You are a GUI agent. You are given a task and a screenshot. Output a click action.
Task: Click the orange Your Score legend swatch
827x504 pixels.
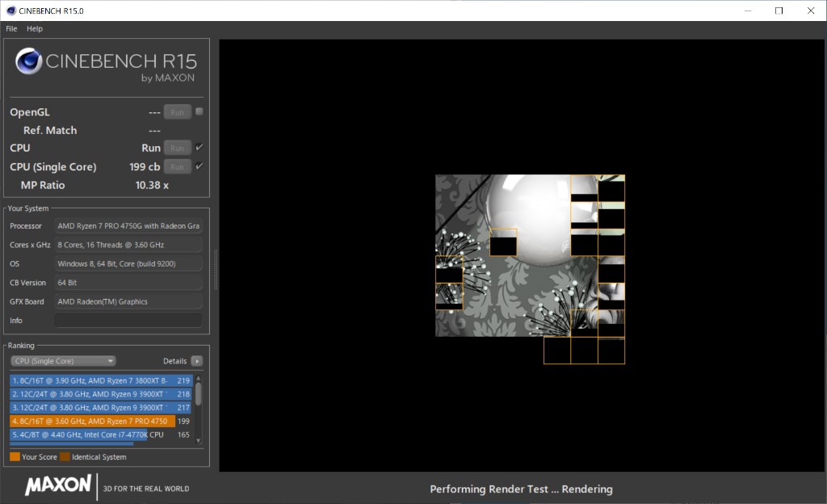15,457
